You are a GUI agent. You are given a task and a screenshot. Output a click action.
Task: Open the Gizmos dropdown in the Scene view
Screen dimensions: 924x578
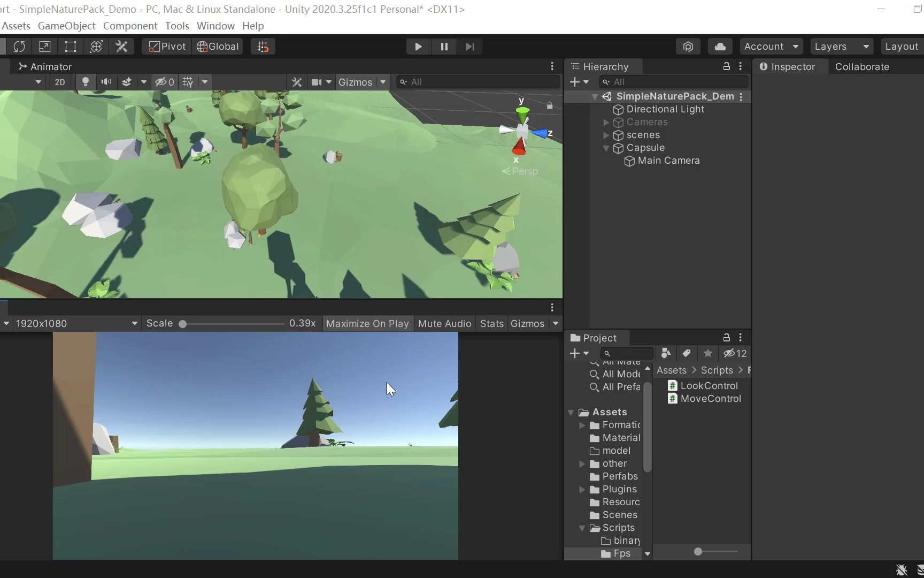[x=363, y=82]
